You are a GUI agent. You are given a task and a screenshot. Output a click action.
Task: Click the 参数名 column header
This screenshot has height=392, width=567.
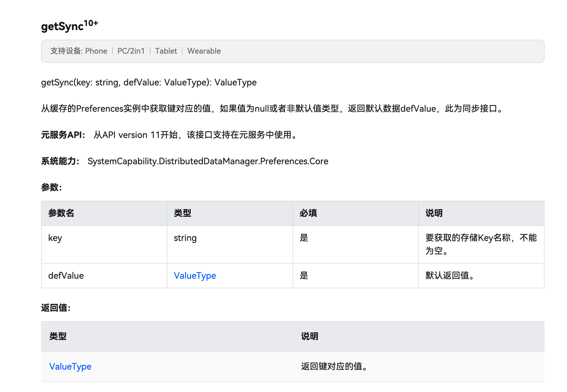click(61, 213)
